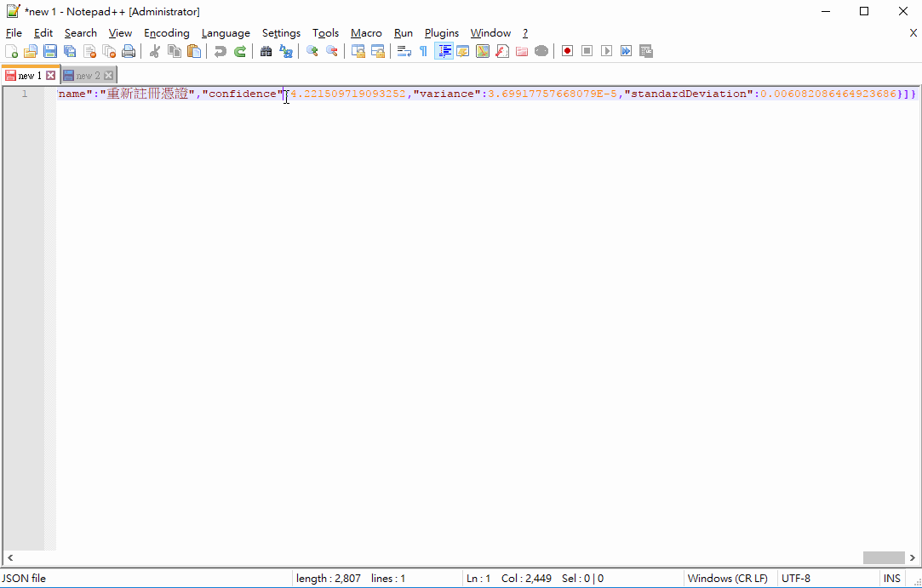Viewport: 922px width, 588px height.
Task: Close the new 1 document tab
Action: (x=50, y=75)
